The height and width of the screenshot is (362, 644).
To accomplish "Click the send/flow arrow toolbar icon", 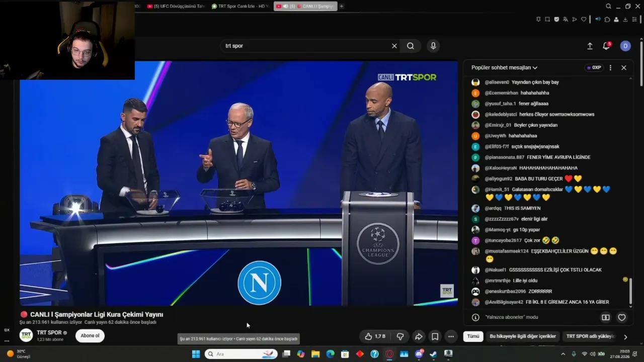I will pyautogui.click(x=575, y=19).
